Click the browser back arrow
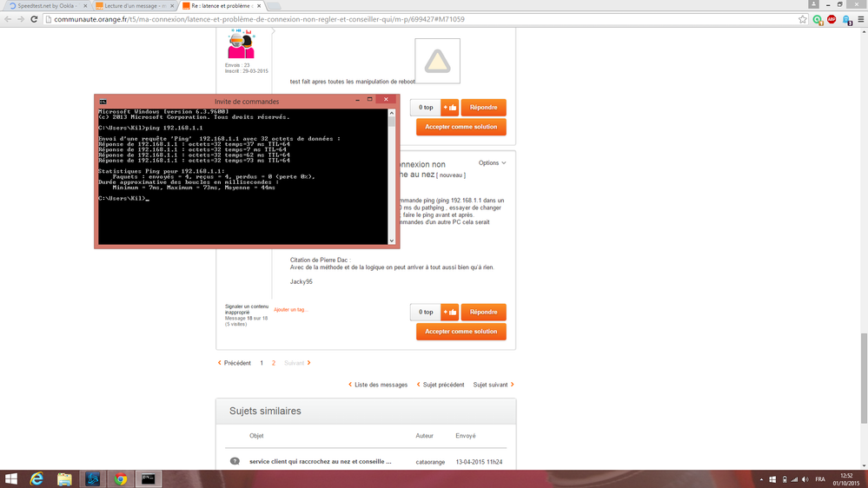The height and width of the screenshot is (488, 868). tap(8, 19)
